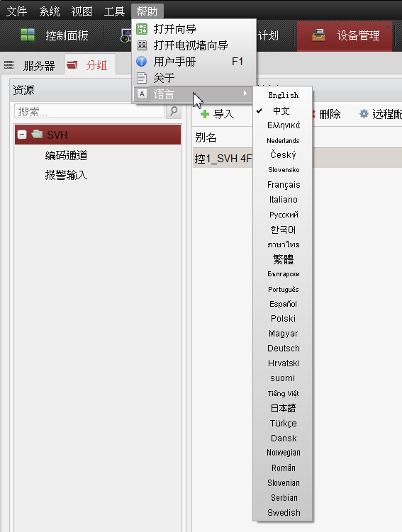The height and width of the screenshot is (532, 402).
Task: Click the 搜索 input field
Action: (89, 111)
